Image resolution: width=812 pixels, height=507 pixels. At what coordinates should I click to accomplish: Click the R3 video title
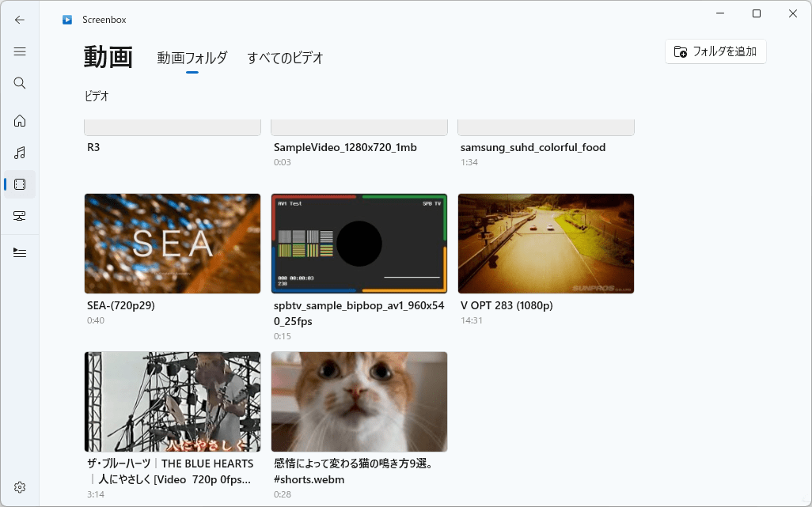93,147
